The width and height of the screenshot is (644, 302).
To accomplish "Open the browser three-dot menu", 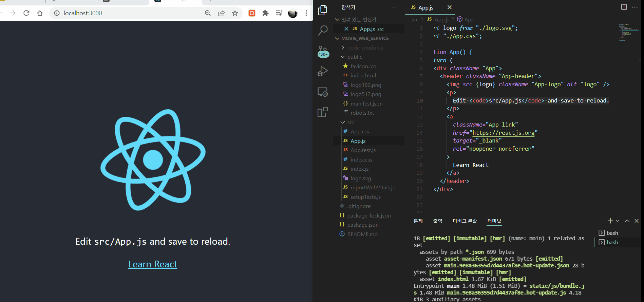I will point(306,13).
